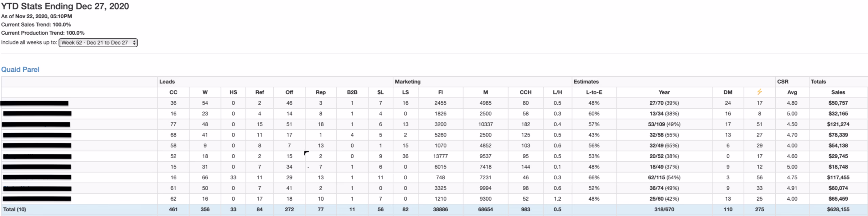
Task: Open the week selection dropdown
Action: click(98, 43)
